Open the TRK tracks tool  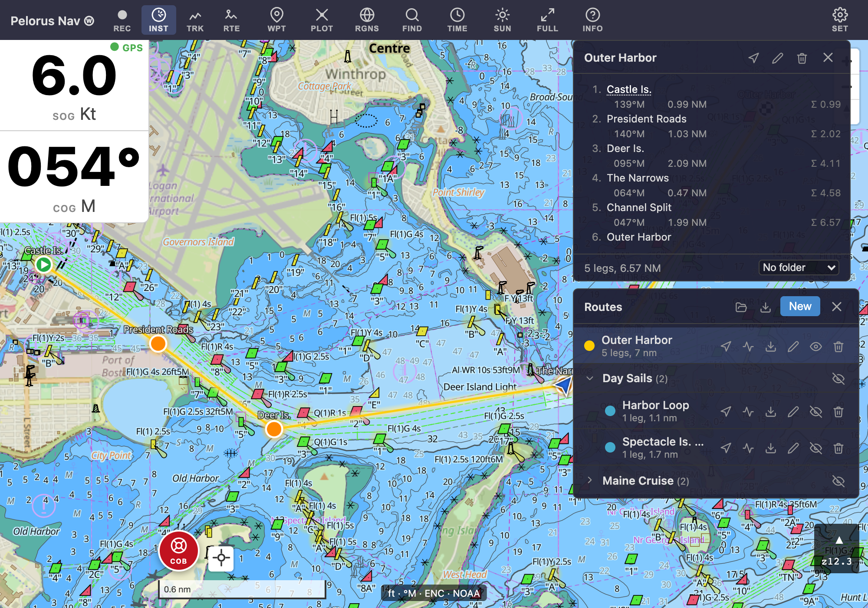(195, 20)
